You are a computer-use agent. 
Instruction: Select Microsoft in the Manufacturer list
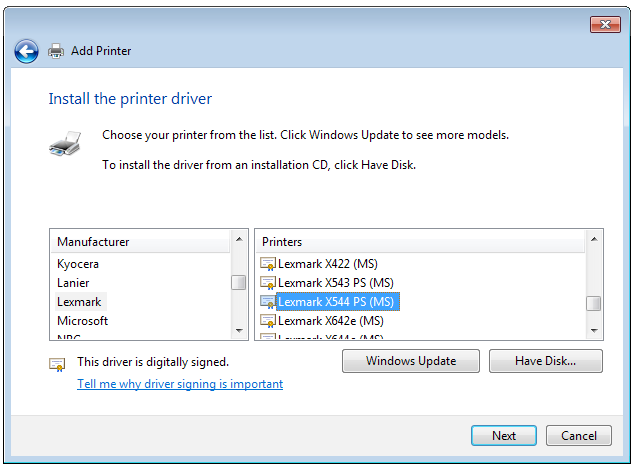(82, 321)
